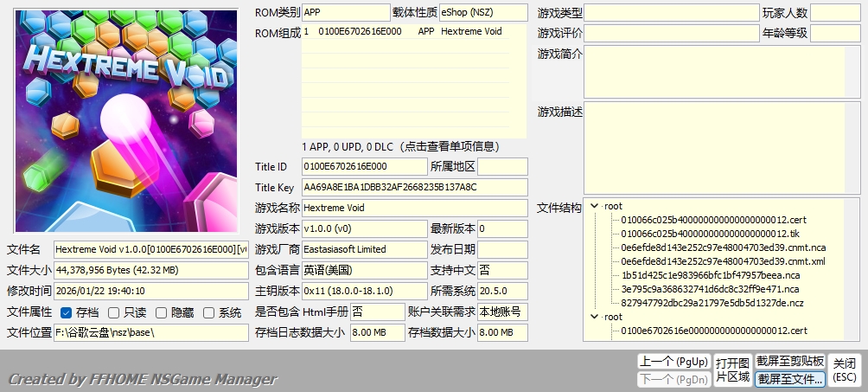The image size is (868, 392).
Task: Click the Hextreme Void cover image
Action: point(126,120)
